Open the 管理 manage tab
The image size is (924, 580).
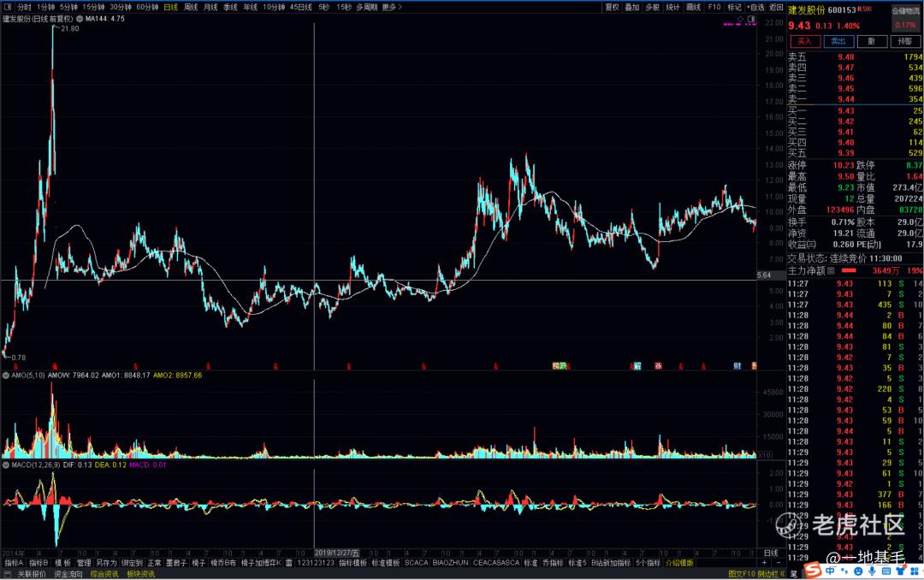coord(84,563)
